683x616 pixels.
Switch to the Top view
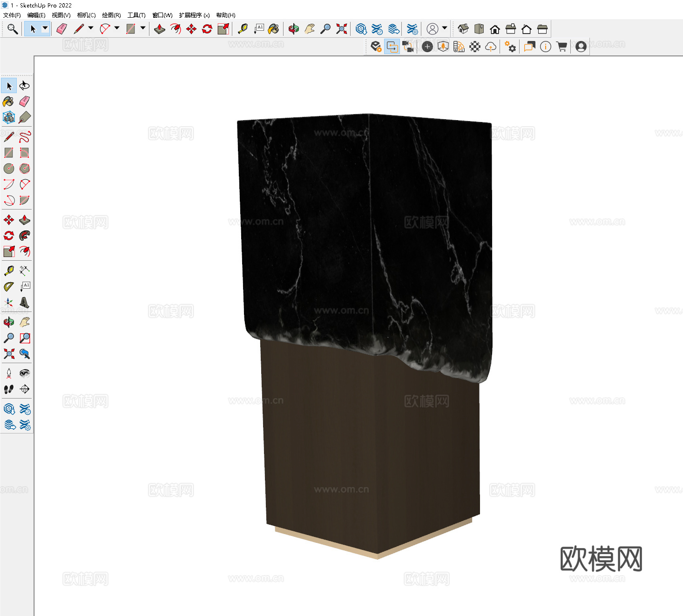[x=479, y=29]
